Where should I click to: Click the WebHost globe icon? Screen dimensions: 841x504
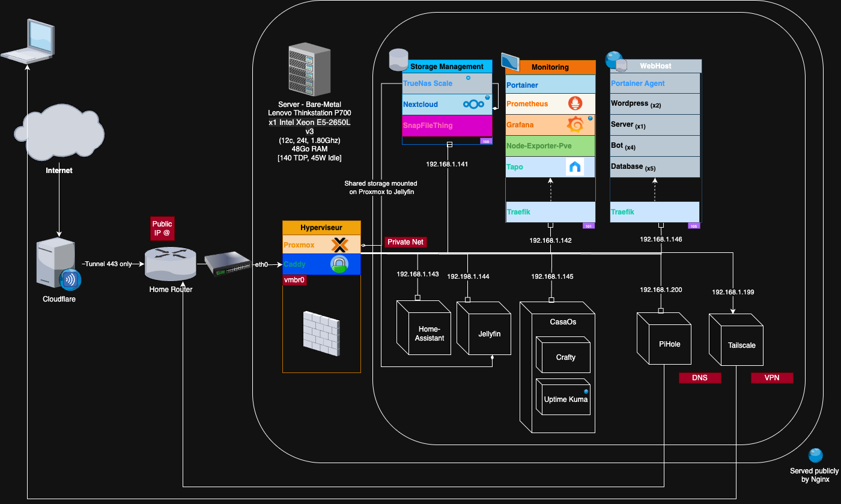615,60
